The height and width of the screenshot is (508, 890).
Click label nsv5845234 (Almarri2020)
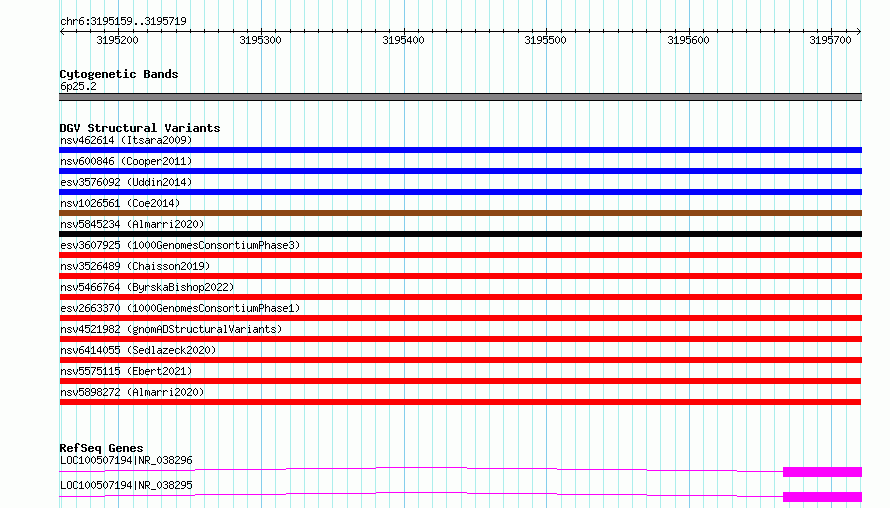[x=132, y=224]
